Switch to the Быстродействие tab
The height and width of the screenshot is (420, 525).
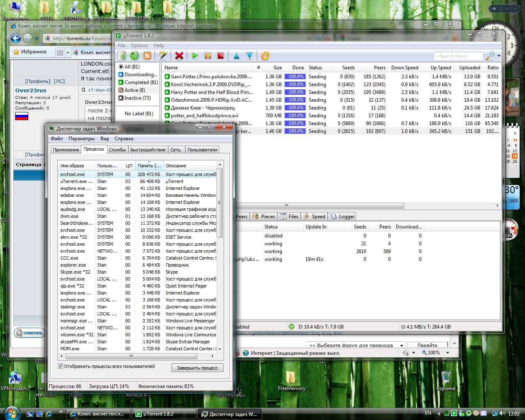click(148, 150)
